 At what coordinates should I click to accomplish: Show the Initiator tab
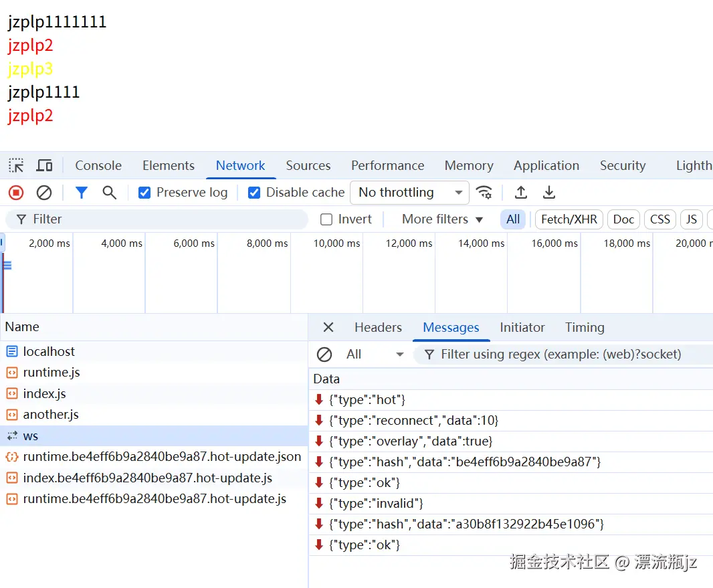522,327
